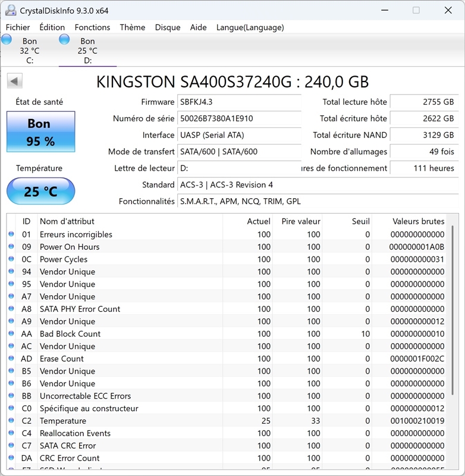Click Total écriture NAND value 3129 GB
Viewport: 465px width, 476px height.
click(424, 135)
